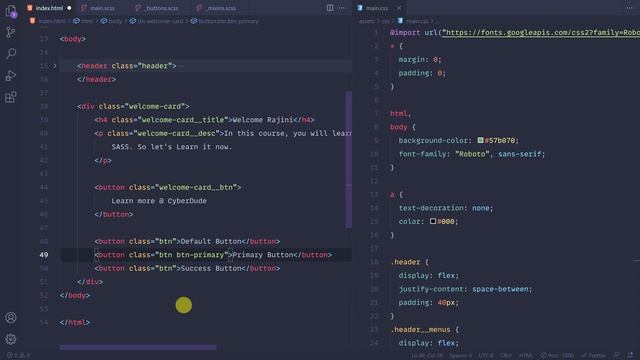The width and height of the screenshot is (640, 360).
Task: Click the Port 5500 Live Server status item
Action: click(x=557, y=356)
